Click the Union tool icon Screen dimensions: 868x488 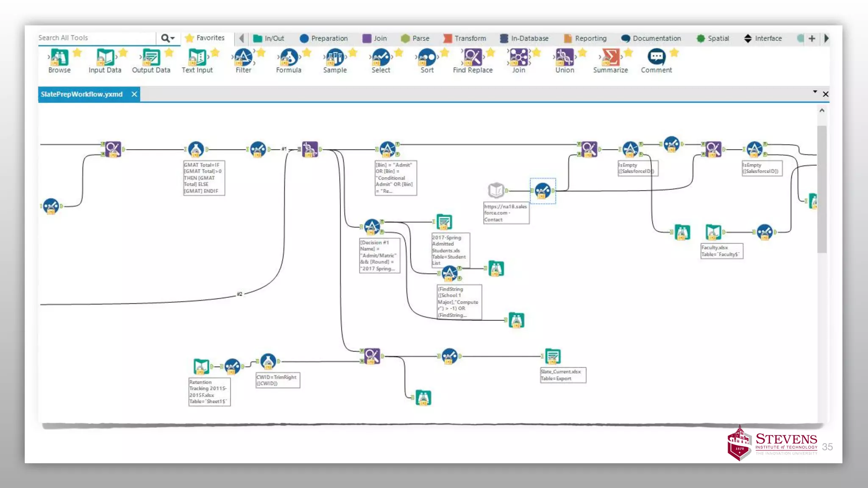click(x=565, y=57)
